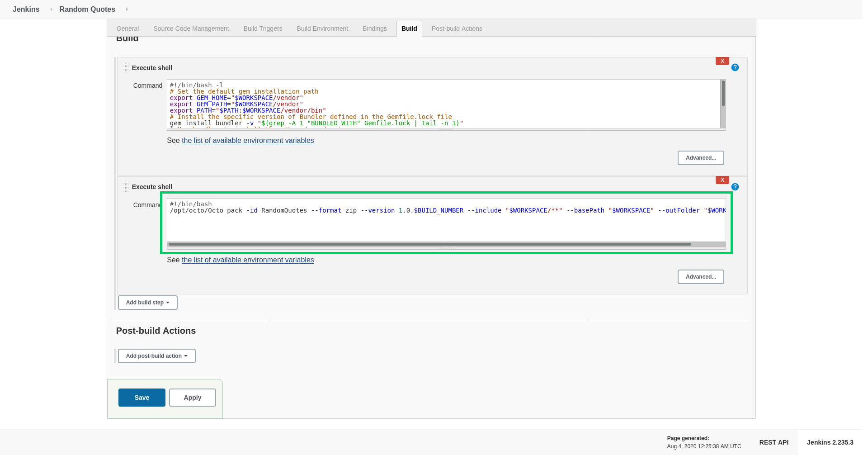Click horizontal scrollbar in Octo pack command
The width and height of the screenshot is (868, 455).
pyautogui.click(x=429, y=244)
